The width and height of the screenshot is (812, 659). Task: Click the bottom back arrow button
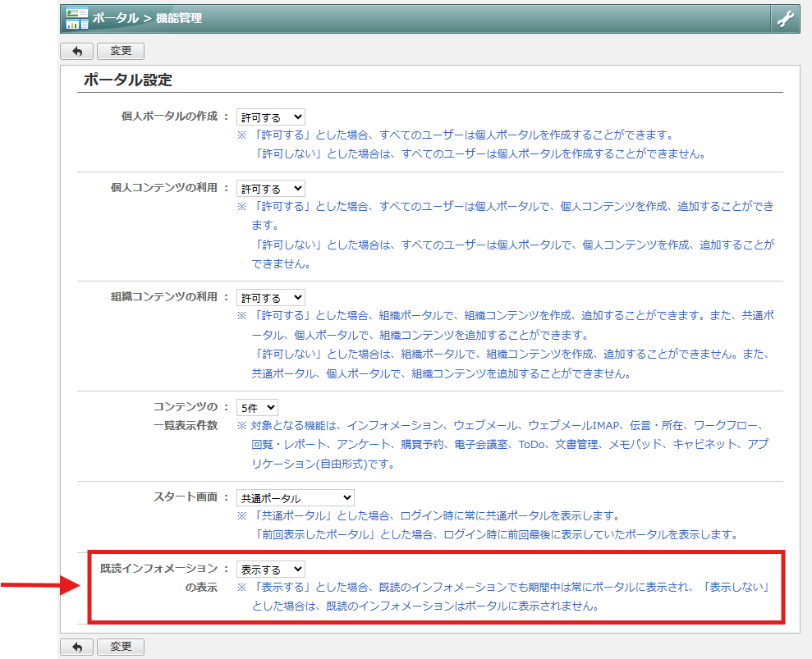[x=76, y=647]
